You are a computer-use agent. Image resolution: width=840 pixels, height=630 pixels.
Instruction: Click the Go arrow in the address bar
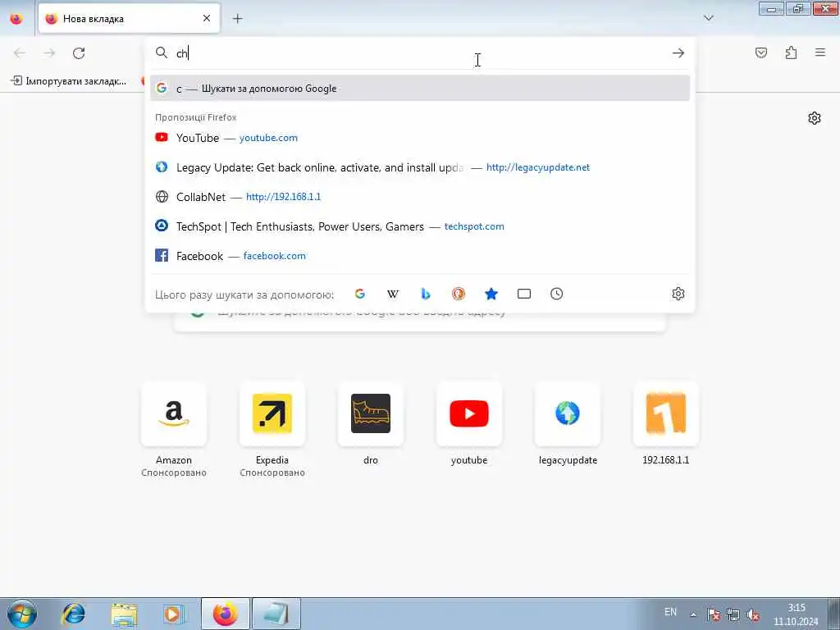pos(678,53)
